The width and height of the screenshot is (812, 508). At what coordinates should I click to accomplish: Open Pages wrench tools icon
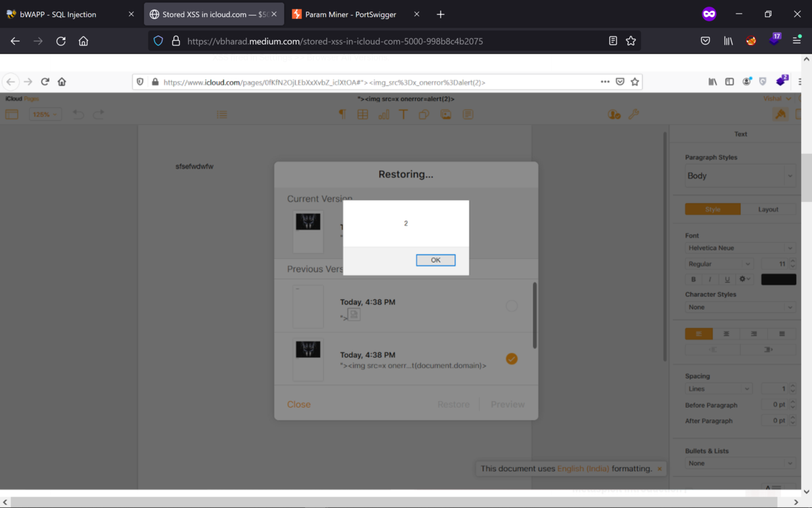pyautogui.click(x=633, y=114)
